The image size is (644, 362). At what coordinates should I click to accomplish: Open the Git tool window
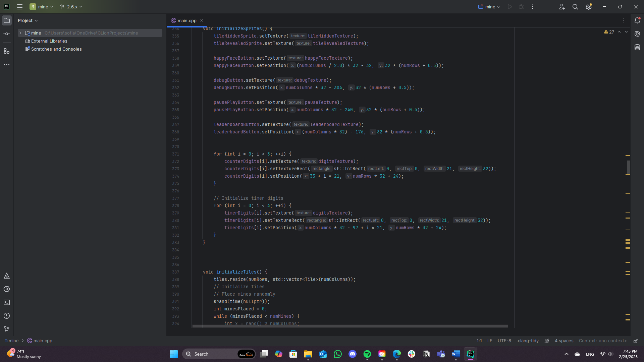point(7,329)
